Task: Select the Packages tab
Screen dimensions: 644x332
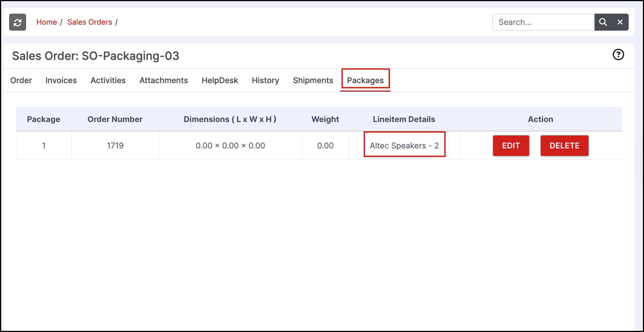Action: (x=365, y=80)
